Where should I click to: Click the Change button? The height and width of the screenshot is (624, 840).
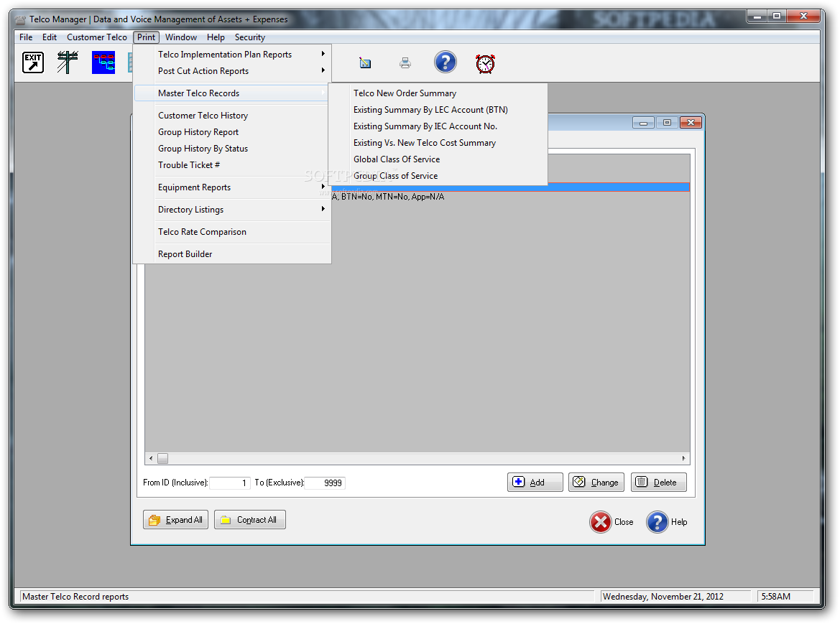596,483
